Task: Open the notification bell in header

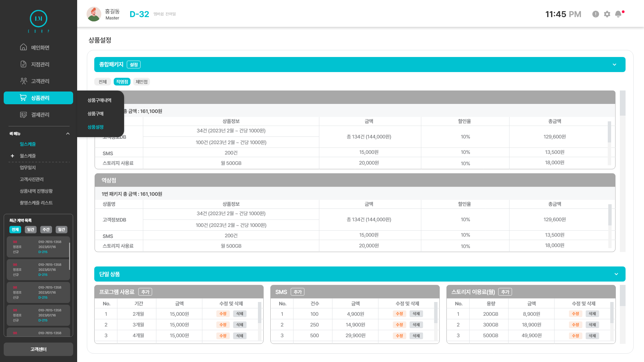Action: [618, 14]
